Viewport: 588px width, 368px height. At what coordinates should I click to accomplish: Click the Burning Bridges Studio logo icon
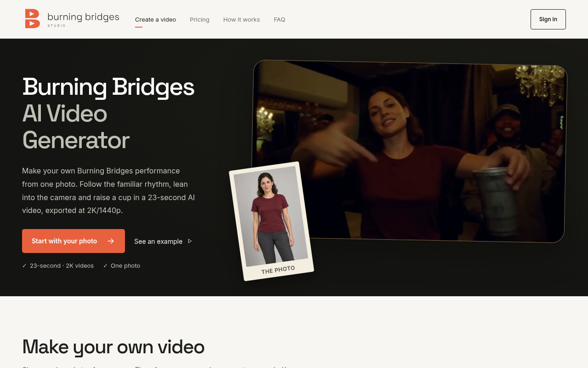pyautogui.click(x=33, y=19)
